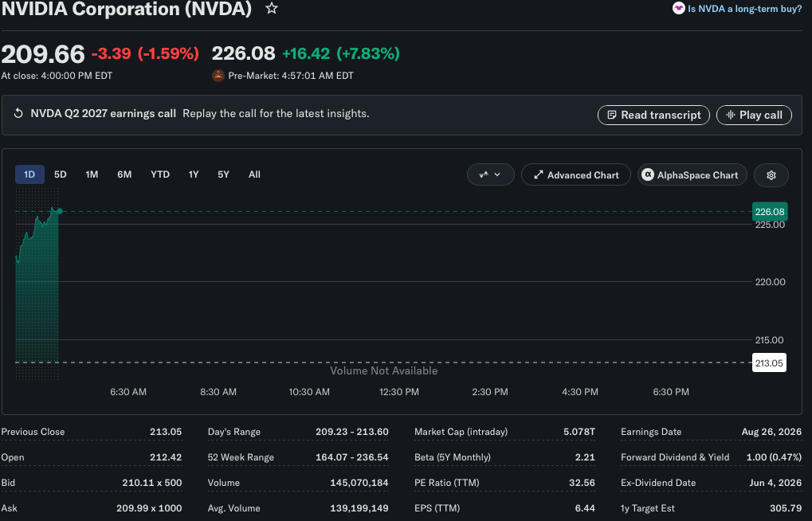The height and width of the screenshot is (521, 812).
Task: Switch chart to All time range
Action: click(x=254, y=174)
